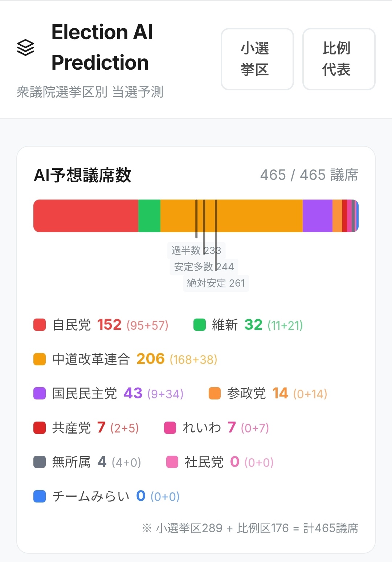
Task: Click the dark red 共産党 swatch
Action: pyautogui.click(x=40, y=428)
